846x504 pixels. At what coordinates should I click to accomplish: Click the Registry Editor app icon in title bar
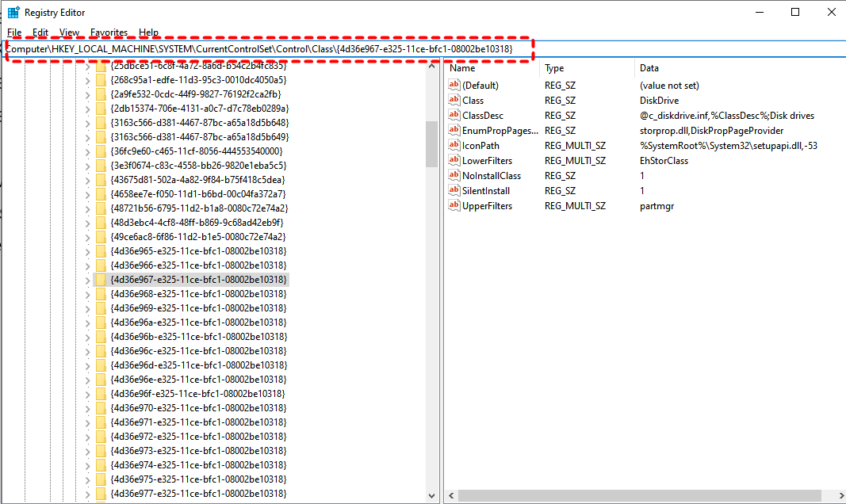[x=13, y=13]
